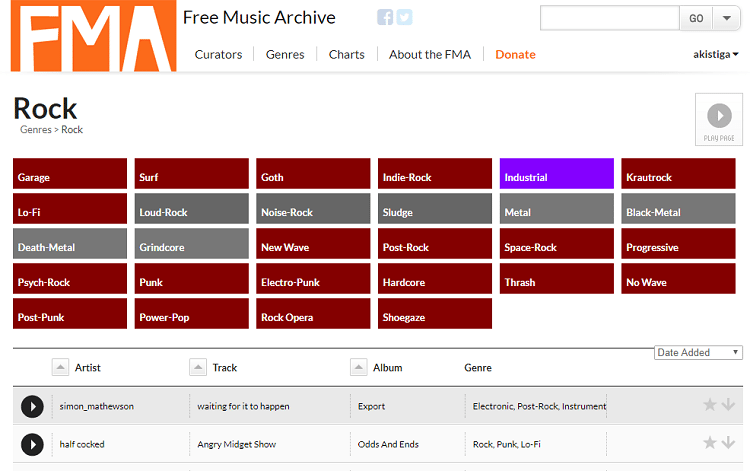Screen dimensions: 750x471
Task: Play the simon_mathewson track
Action: [x=32, y=406]
